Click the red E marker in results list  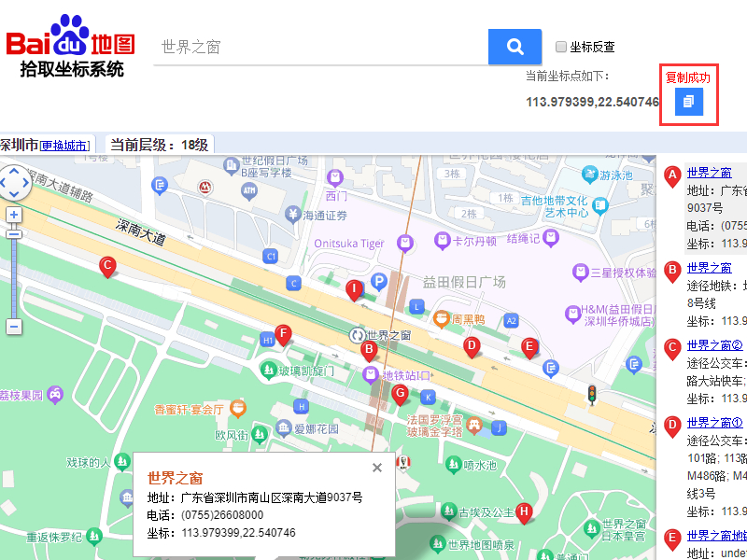coord(672,540)
